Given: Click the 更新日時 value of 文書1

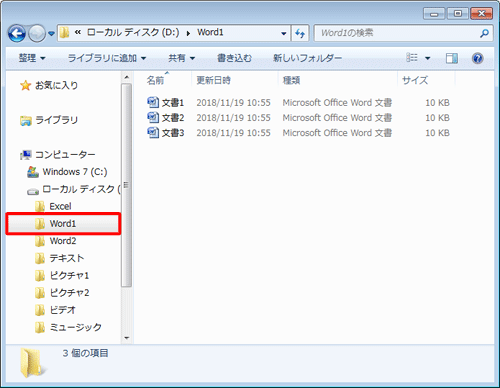Looking at the screenshot, I should coord(233,103).
